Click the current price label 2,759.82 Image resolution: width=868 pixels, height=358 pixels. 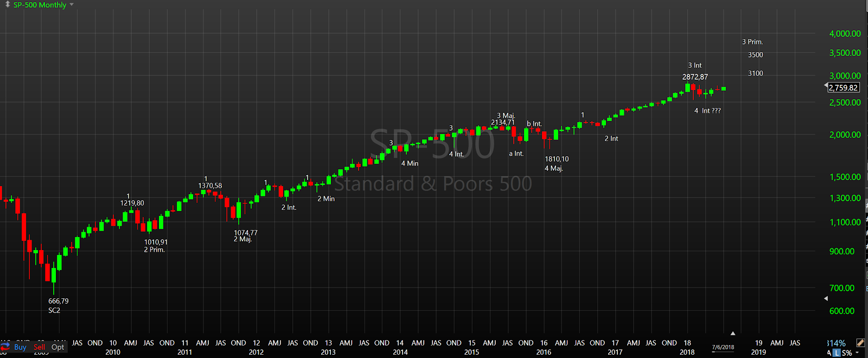[844, 88]
